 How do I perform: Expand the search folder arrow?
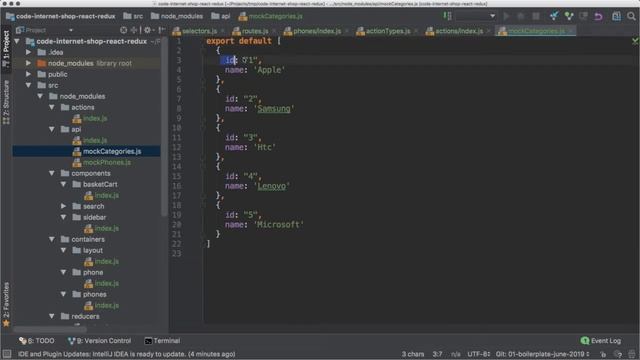pyautogui.click(x=64, y=207)
